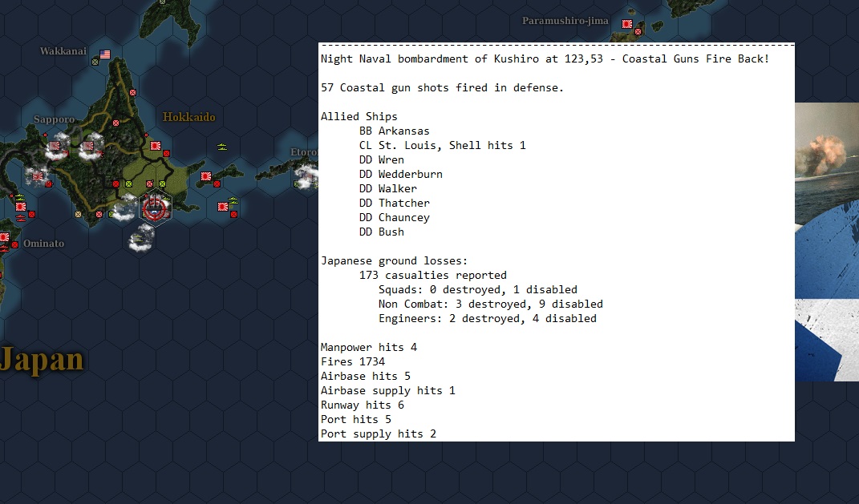This screenshot has width=859, height=504.
Task: Click the large Japan map label
Action: click(42, 360)
